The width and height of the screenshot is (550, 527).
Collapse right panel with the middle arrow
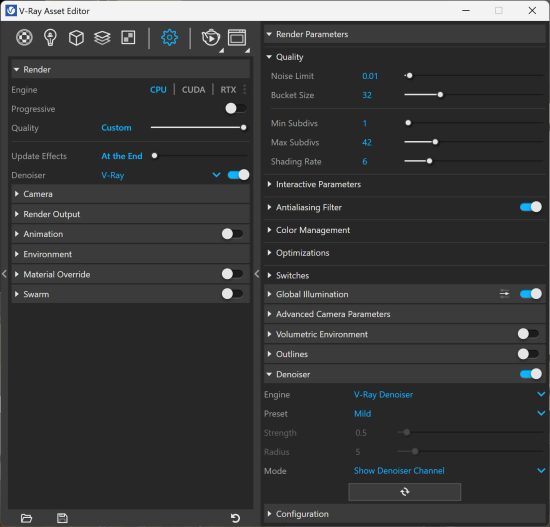(x=257, y=274)
